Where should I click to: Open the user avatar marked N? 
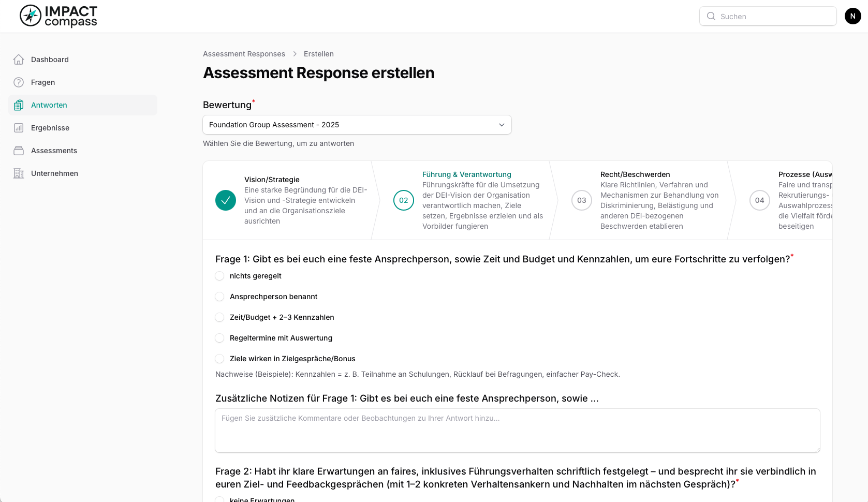point(852,16)
